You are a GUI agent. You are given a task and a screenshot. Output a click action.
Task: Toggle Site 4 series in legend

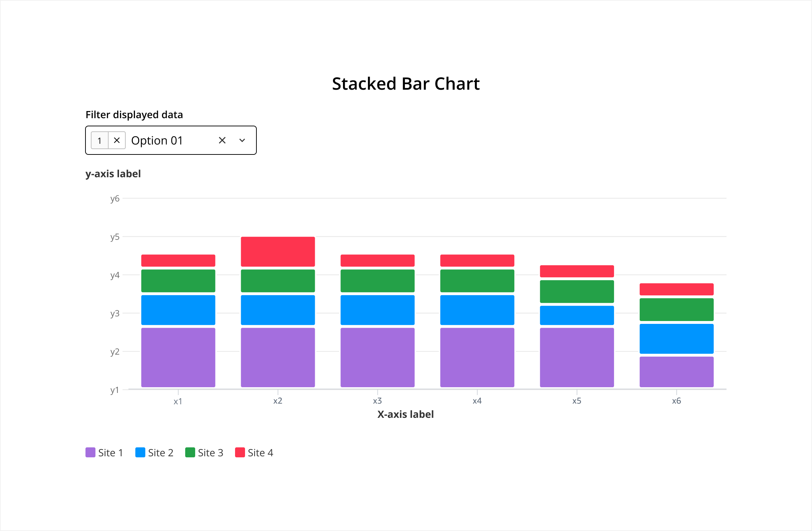(x=254, y=452)
